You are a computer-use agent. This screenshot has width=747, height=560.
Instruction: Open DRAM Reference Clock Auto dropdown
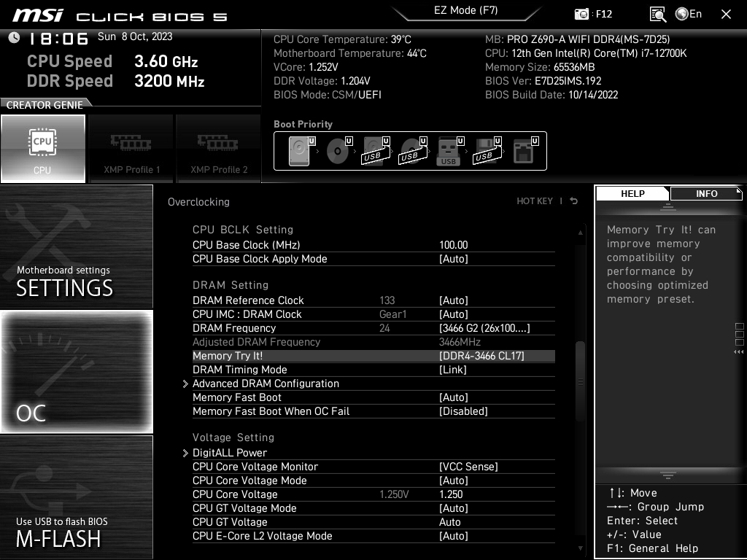click(x=454, y=300)
